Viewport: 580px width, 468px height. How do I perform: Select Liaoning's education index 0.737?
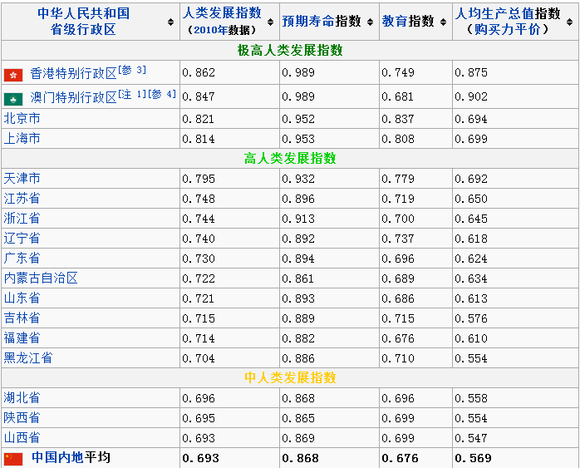398,239
